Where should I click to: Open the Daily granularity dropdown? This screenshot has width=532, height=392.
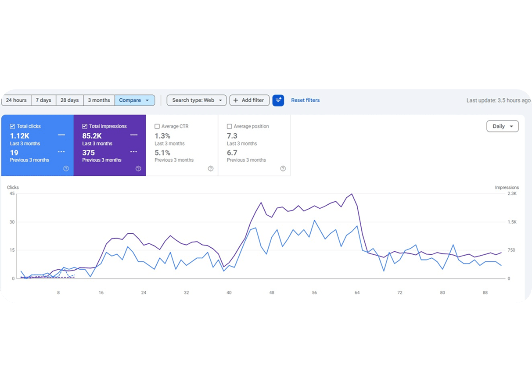(x=503, y=126)
